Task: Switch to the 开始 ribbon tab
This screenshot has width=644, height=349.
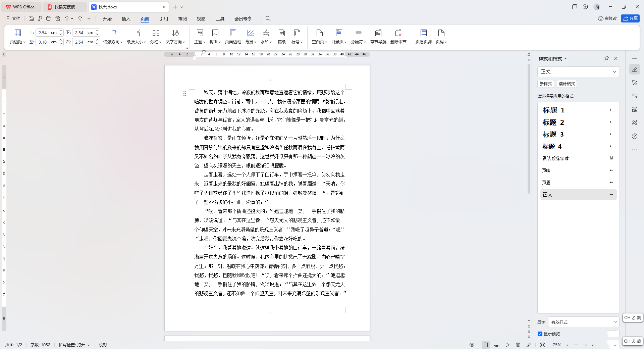Action: click(x=107, y=19)
